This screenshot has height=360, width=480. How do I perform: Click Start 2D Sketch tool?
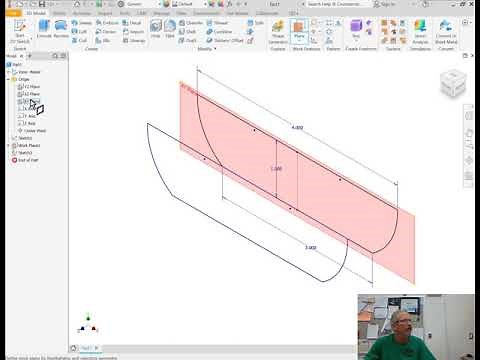click(20, 31)
